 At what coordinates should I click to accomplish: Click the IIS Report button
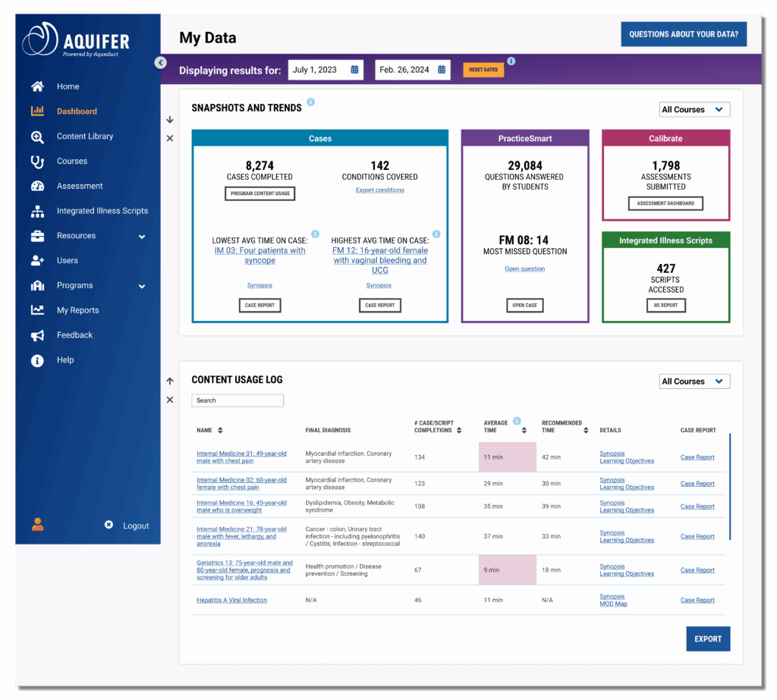click(x=666, y=306)
